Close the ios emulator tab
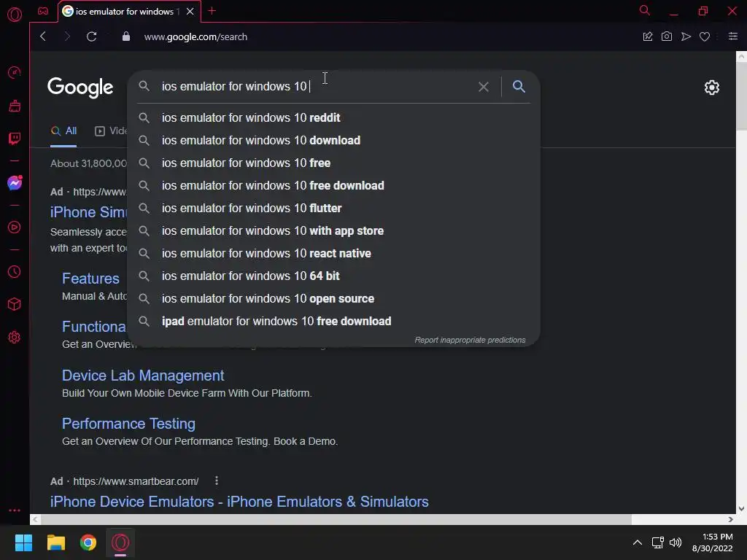Screen dimensions: 747x560 [x=190, y=12]
